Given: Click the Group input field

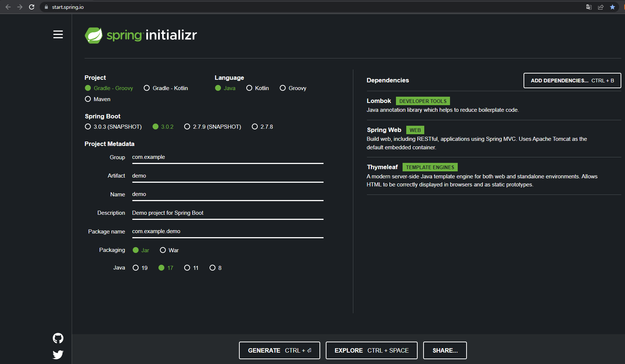Looking at the screenshot, I should pyautogui.click(x=228, y=157).
